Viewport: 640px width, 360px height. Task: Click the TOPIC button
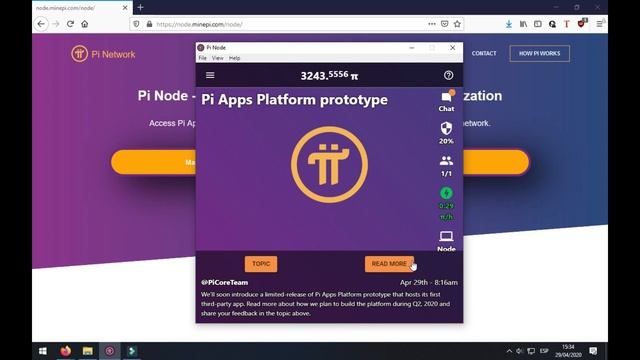click(261, 264)
